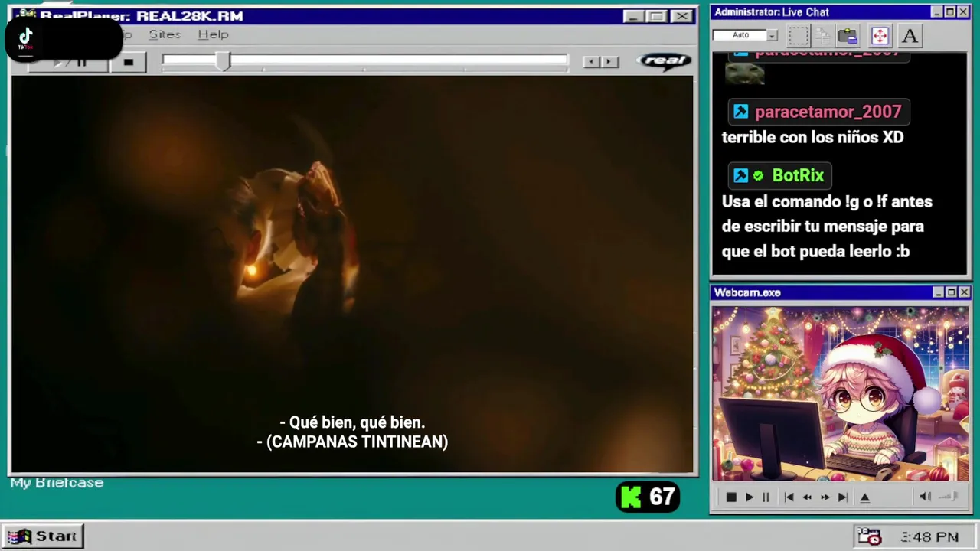Click the Kick follower counter showing 67
The width and height of the screenshot is (980, 551).
click(648, 497)
